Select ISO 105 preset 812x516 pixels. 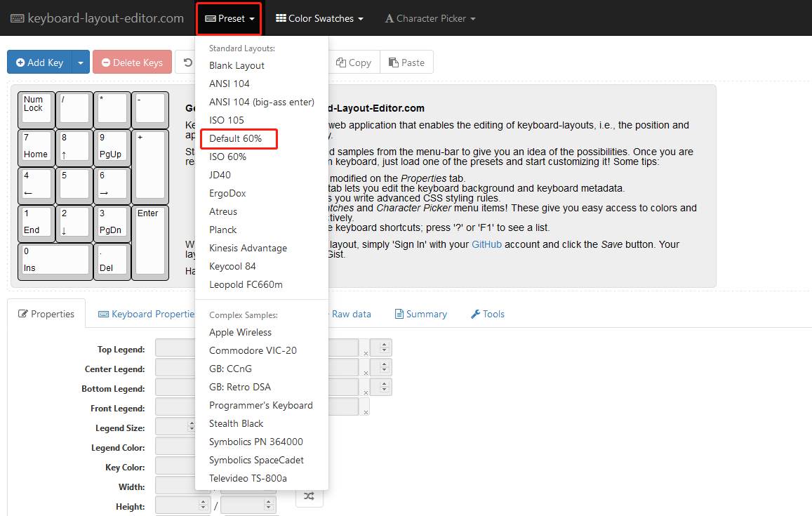point(226,120)
